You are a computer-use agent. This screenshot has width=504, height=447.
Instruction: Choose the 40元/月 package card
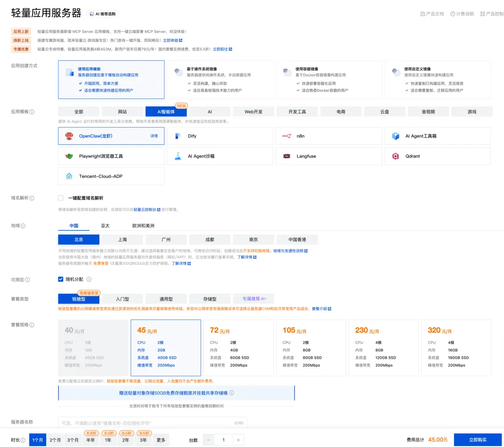(93, 348)
